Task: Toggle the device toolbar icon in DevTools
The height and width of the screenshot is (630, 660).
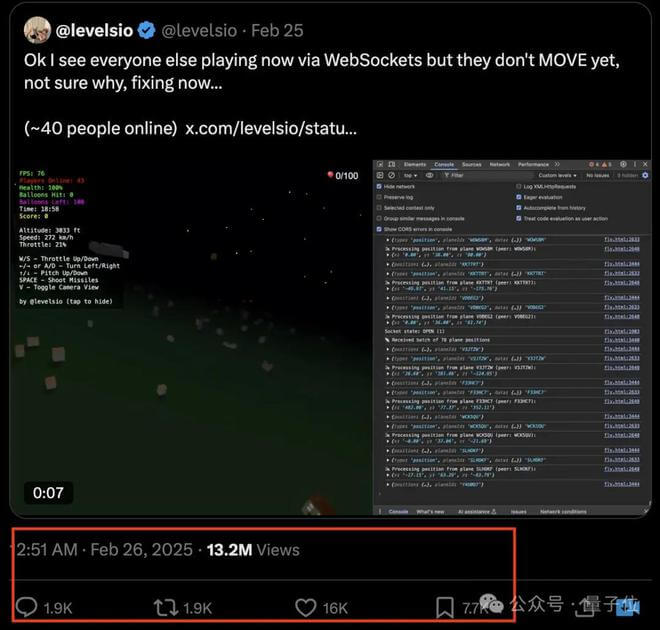Action: tap(391, 164)
